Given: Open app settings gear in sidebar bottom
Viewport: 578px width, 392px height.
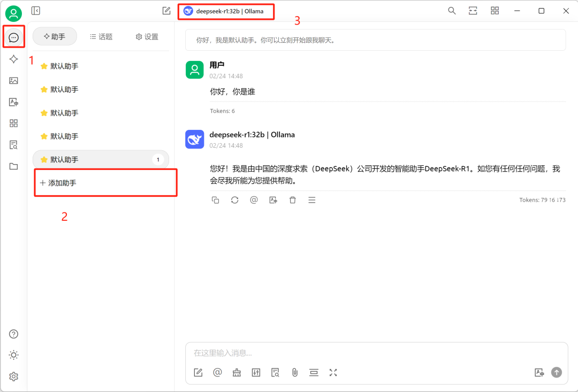Looking at the screenshot, I should click(13, 376).
